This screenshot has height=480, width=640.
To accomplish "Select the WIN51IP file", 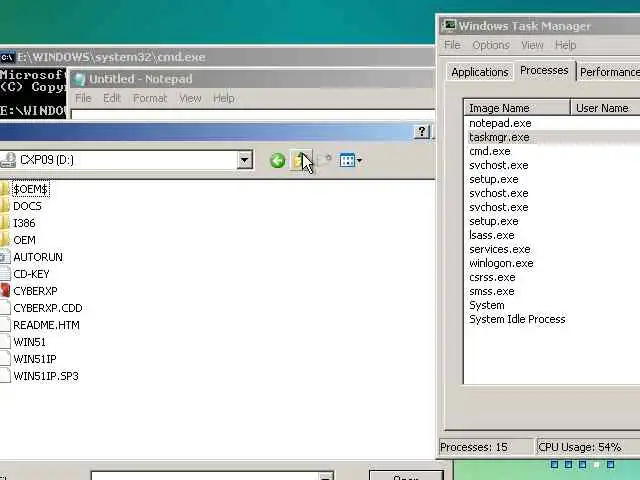I will tap(35, 359).
